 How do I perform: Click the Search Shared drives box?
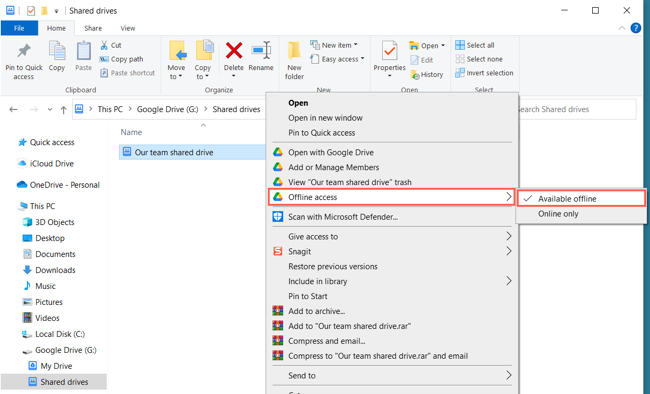(x=577, y=109)
